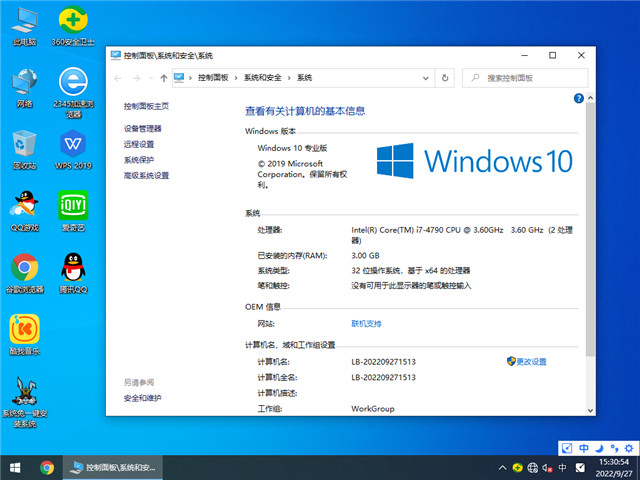Toggle IME toolbar moon half-width icon
Screen dimensions: 640x480
[x=599, y=448]
